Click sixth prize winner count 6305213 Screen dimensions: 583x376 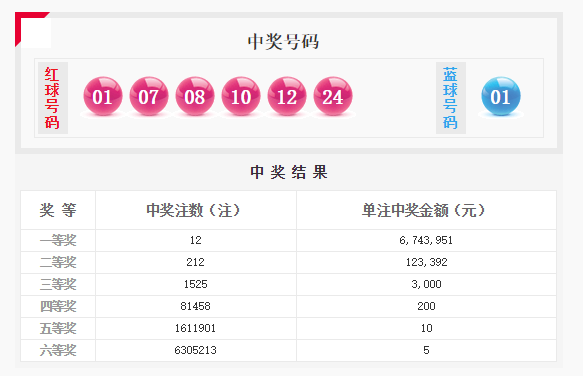[196, 350]
